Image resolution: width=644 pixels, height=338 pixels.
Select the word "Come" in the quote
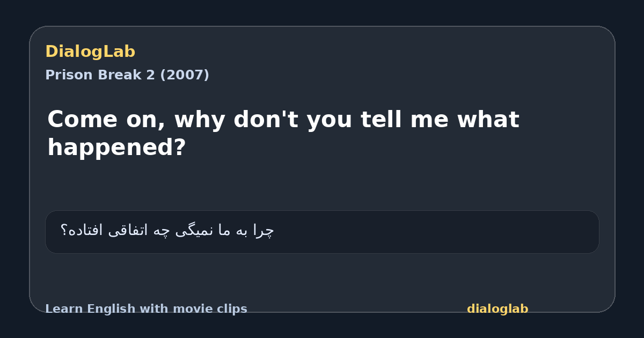click(82, 120)
